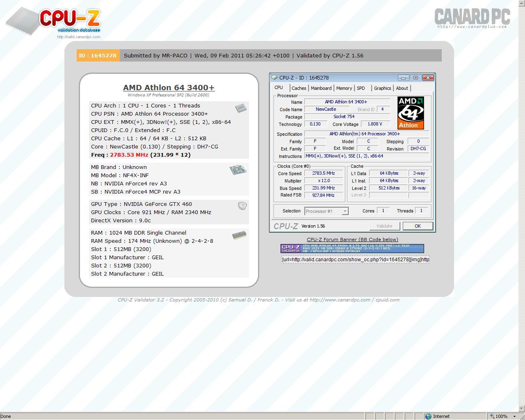525x420 pixels.
Task: Switch to the SPD tab
Action: tap(361, 88)
